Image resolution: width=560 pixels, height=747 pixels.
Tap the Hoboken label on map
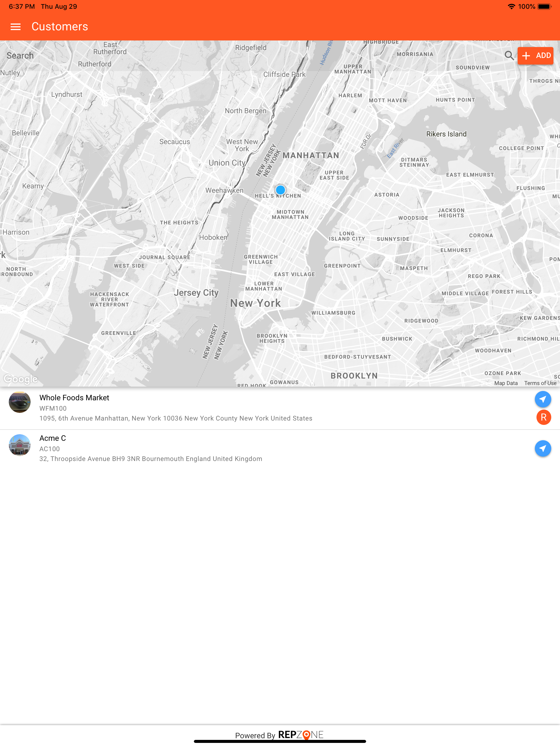[x=213, y=237]
